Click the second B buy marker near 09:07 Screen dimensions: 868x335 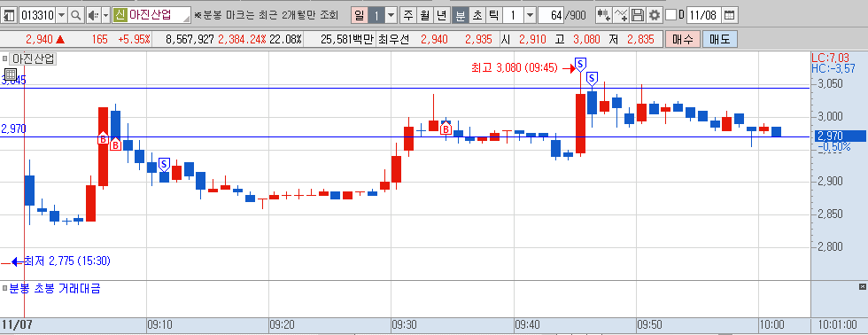(115, 144)
